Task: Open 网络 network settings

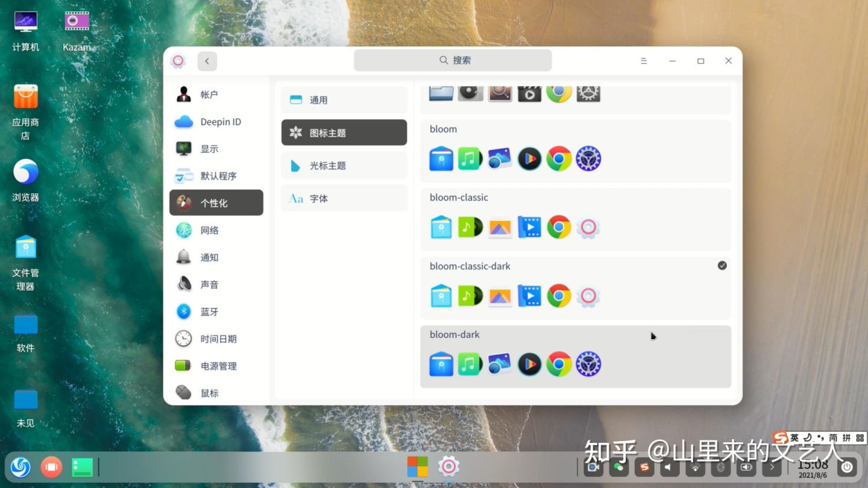Action: (216, 230)
